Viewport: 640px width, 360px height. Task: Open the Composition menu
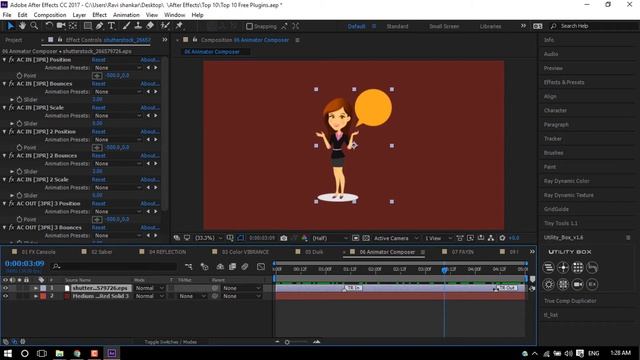click(x=50, y=15)
